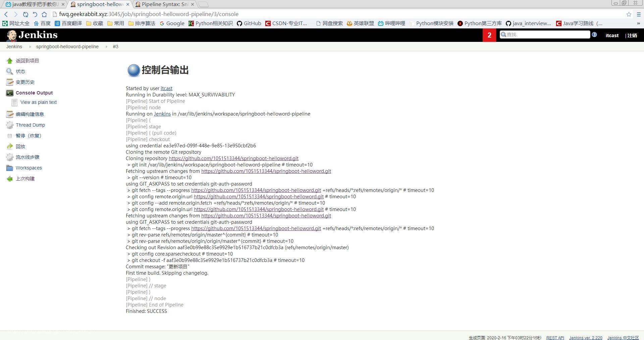Click the search help question-mark icon
The width and height of the screenshot is (644, 340).
click(x=594, y=35)
